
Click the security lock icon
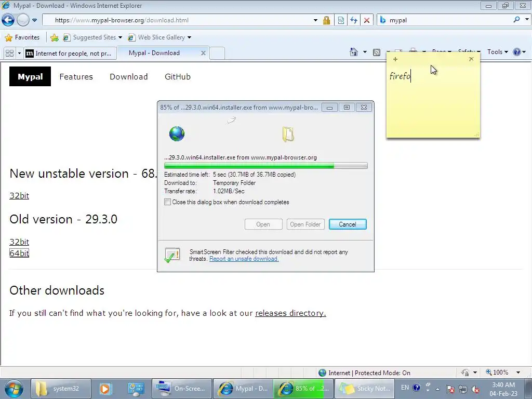(x=326, y=20)
